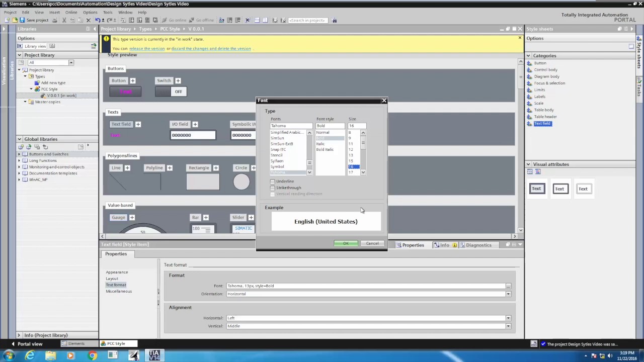Click plus icon next to Switch
The image size is (644, 362).
178,80
